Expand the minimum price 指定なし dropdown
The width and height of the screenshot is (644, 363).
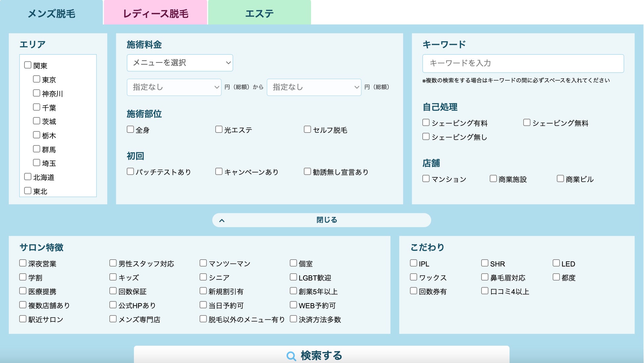174,87
